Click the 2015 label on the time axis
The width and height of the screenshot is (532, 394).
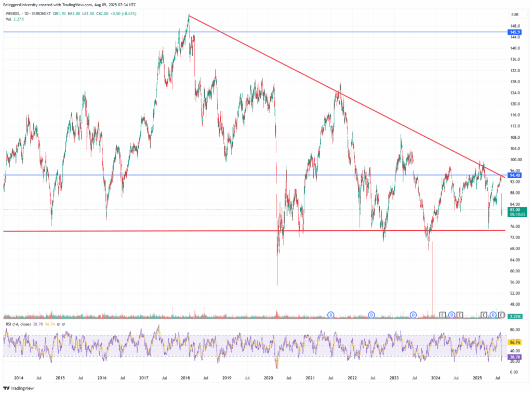60,378
